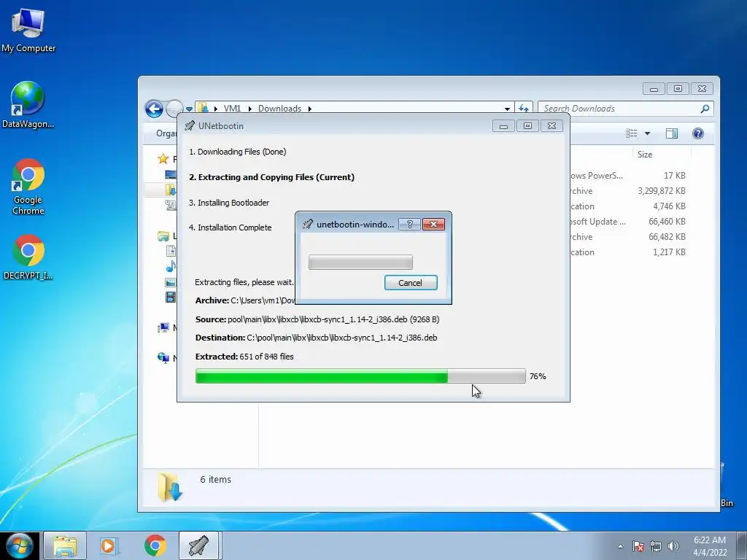Click the Windows Start button
747x560 pixels.
click(18, 545)
